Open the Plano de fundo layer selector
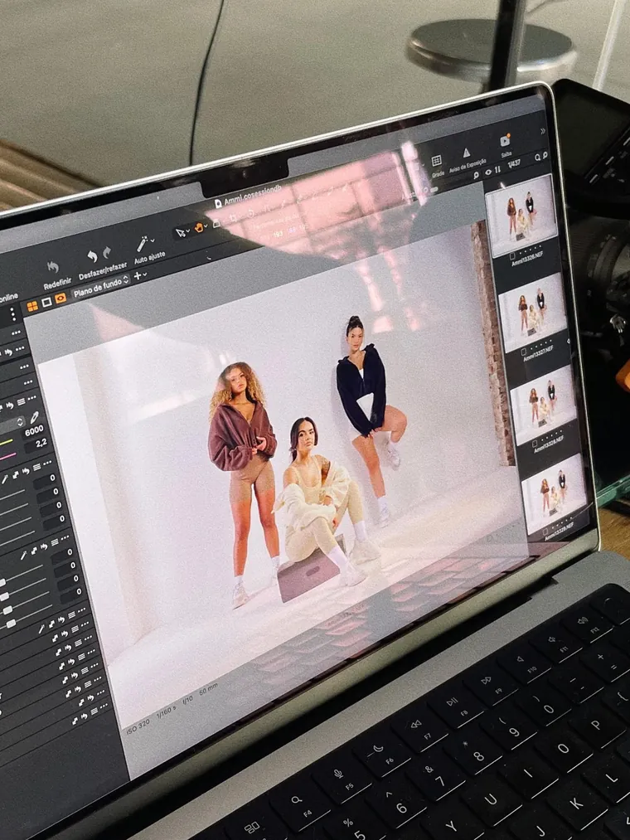This screenshot has height=840, width=630. 101,286
